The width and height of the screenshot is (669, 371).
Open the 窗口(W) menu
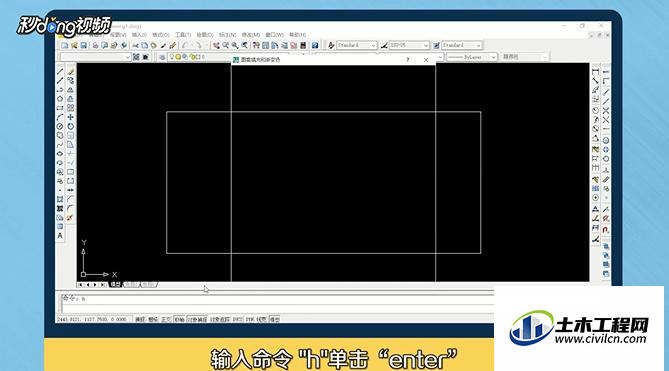(x=274, y=35)
